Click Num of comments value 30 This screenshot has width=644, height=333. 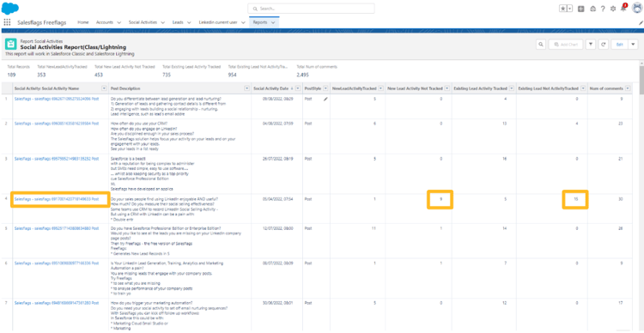621,199
